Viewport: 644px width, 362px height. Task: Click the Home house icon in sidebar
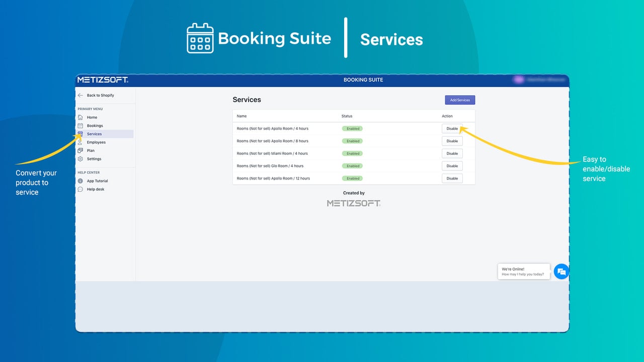pyautogui.click(x=80, y=117)
